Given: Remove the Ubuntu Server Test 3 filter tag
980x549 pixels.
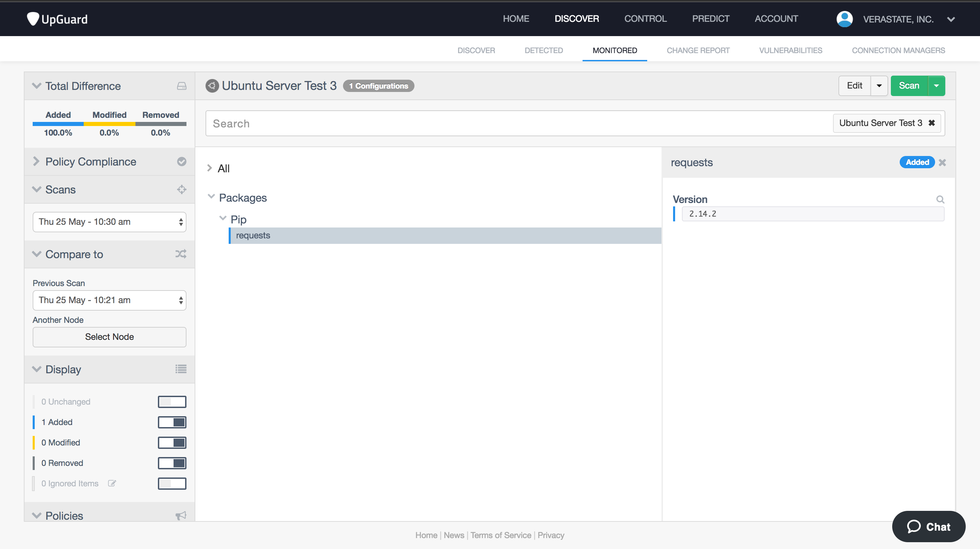Looking at the screenshot, I should (931, 123).
